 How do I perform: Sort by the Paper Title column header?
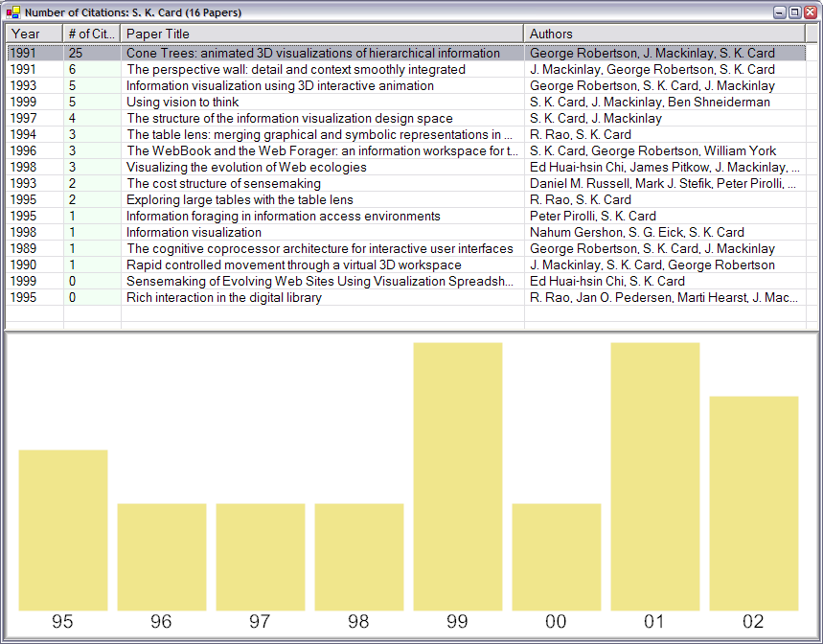point(322,34)
